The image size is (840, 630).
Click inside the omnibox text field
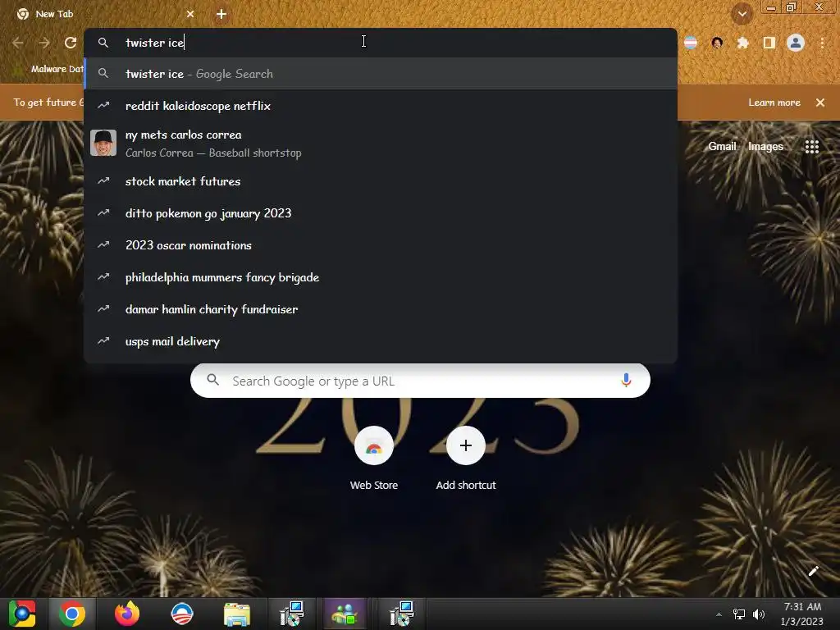point(381,43)
